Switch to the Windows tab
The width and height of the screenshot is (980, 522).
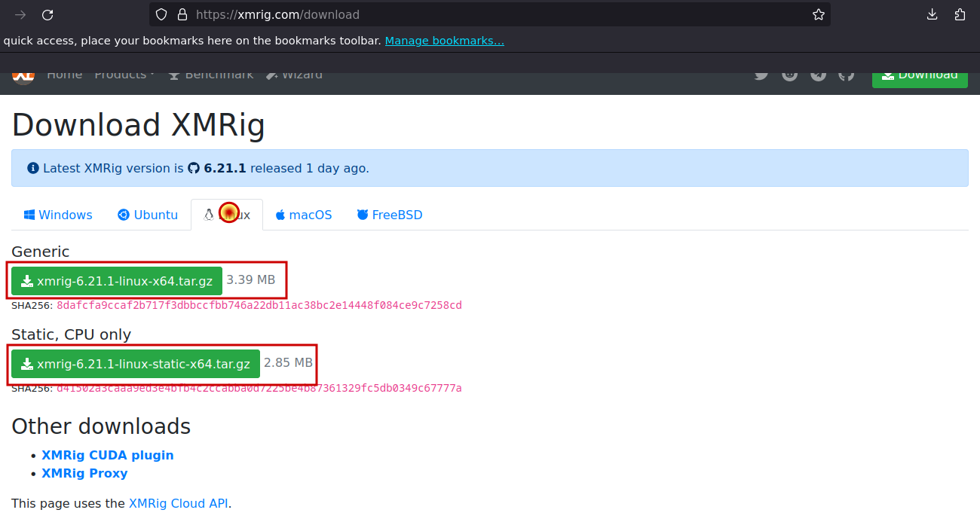(x=57, y=215)
